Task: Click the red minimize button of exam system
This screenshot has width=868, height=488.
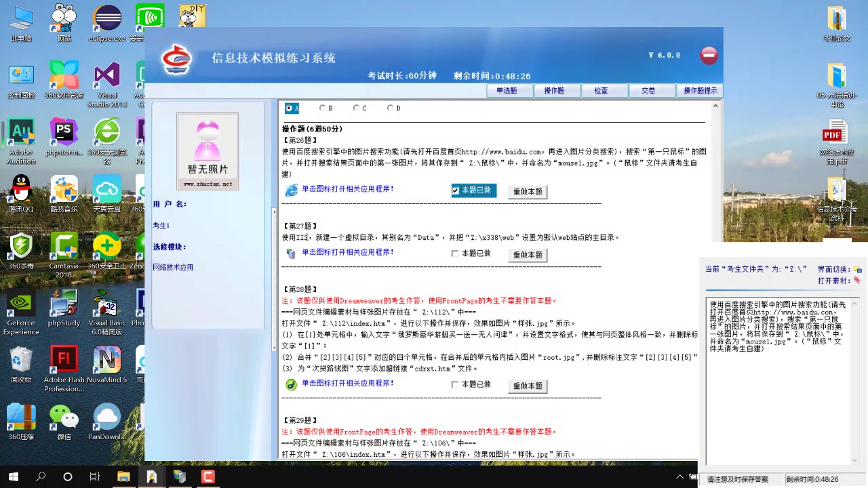Action: pos(709,55)
